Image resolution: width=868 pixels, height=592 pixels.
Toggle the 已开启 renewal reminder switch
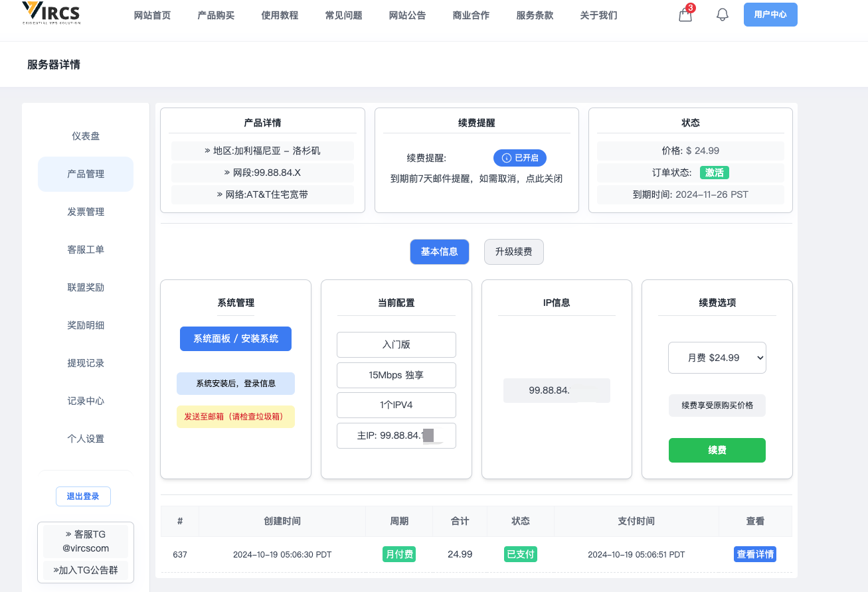coord(519,158)
